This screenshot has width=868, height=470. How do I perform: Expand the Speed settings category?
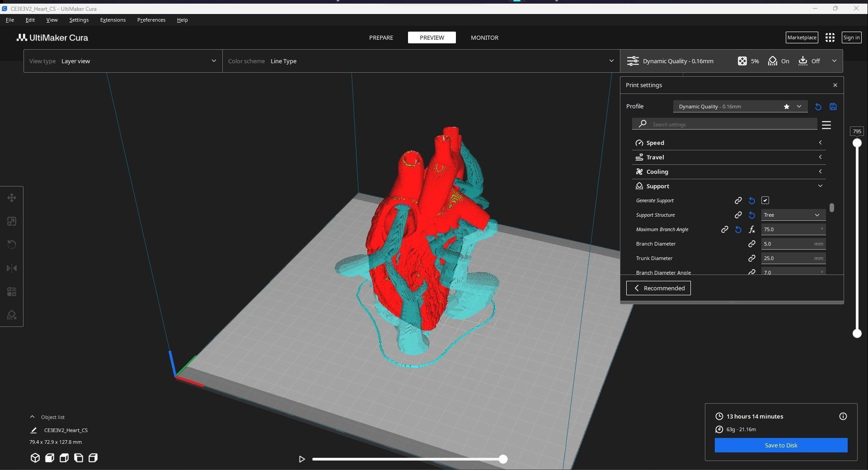tap(729, 143)
